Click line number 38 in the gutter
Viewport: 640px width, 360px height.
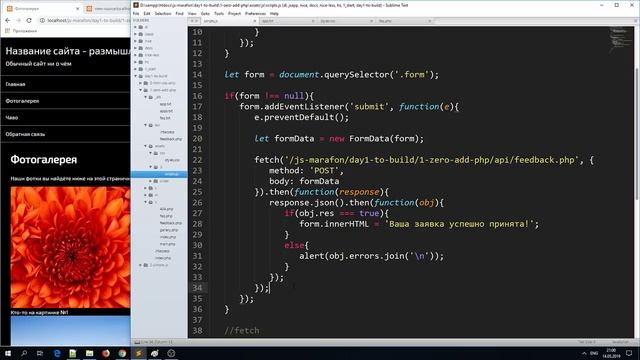click(198, 330)
